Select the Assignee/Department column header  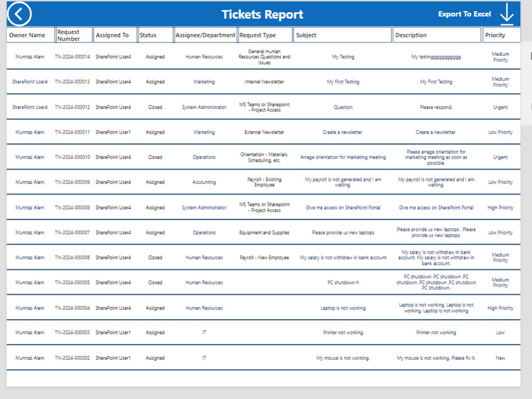click(x=205, y=35)
